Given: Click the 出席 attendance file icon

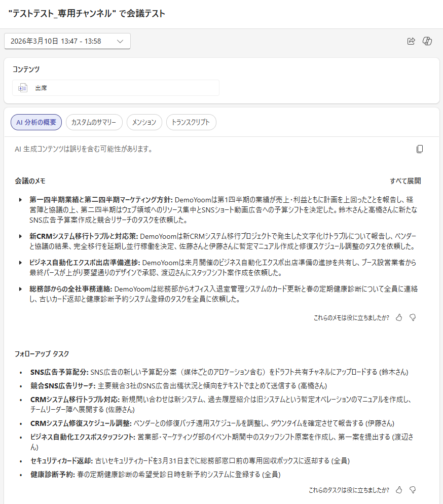Looking at the screenshot, I should click(x=22, y=88).
